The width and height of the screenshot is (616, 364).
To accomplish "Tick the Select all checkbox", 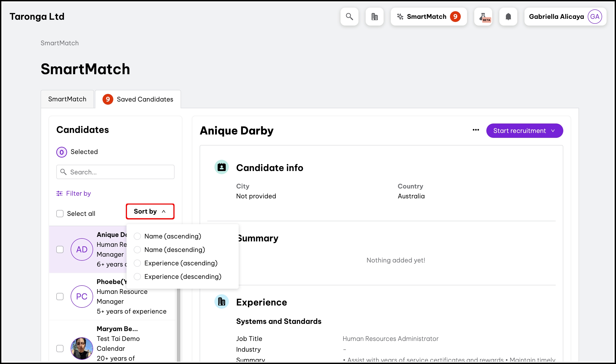I will pos(60,214).
